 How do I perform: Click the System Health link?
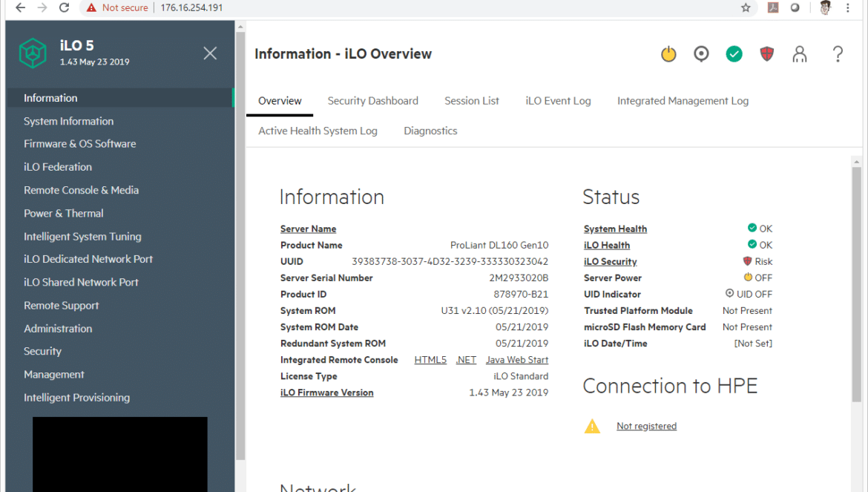pyautogui.click(x=615, y=229)
